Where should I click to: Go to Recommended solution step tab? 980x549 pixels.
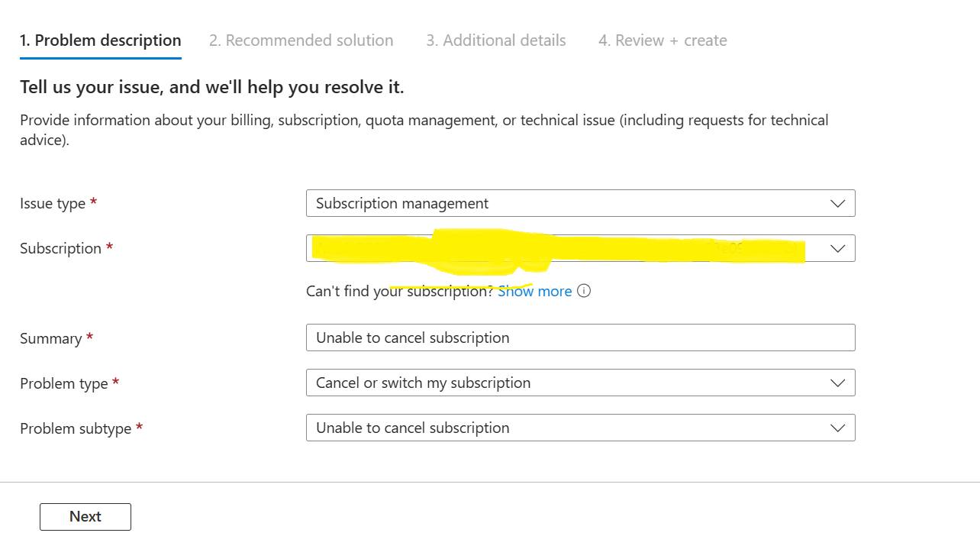pos(301,40)
